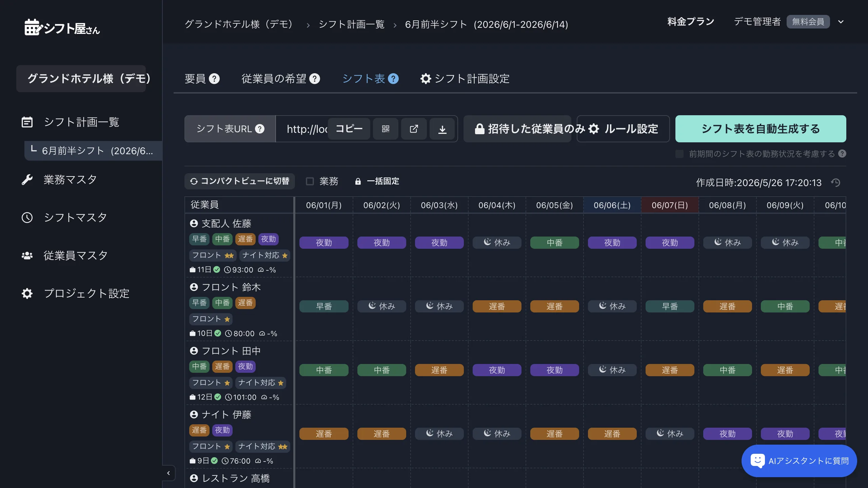The height and width of the screenshot is (488, 868).
Task: Open ルール設定 button
Action: point(623,129)
